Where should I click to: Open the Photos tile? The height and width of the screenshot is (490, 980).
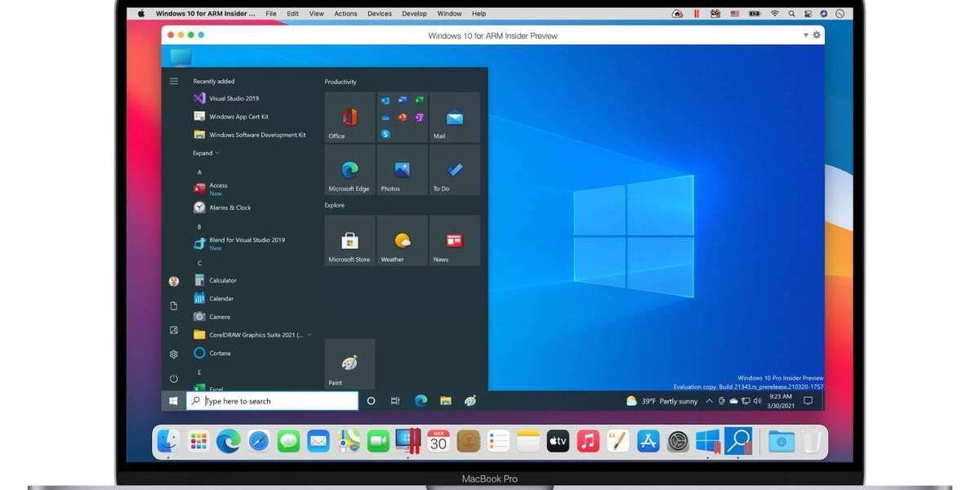(x=402, y=170)
